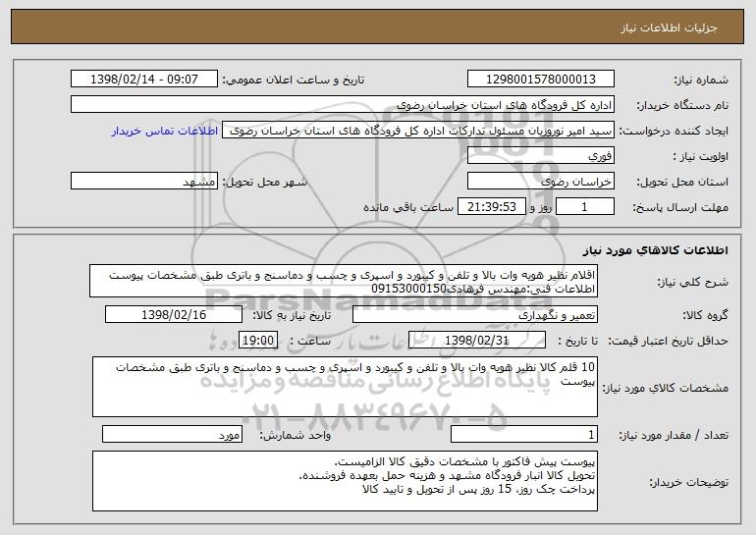The width and height of the screenshot is (756, 535).
Task: Select the counting unit field مورد
Action: pyautogui.click(x=172, y=434)
